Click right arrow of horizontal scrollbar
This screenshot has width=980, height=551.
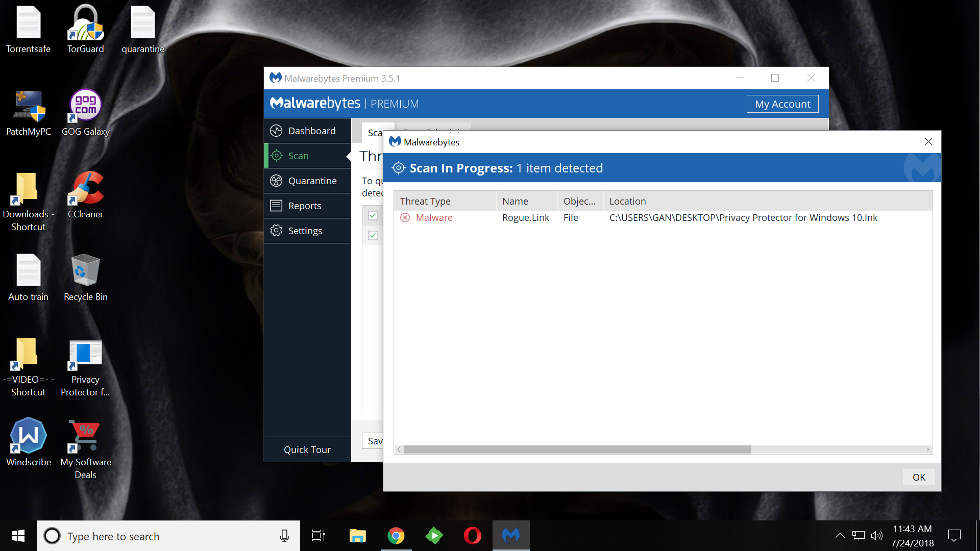(x=928, y=449)
